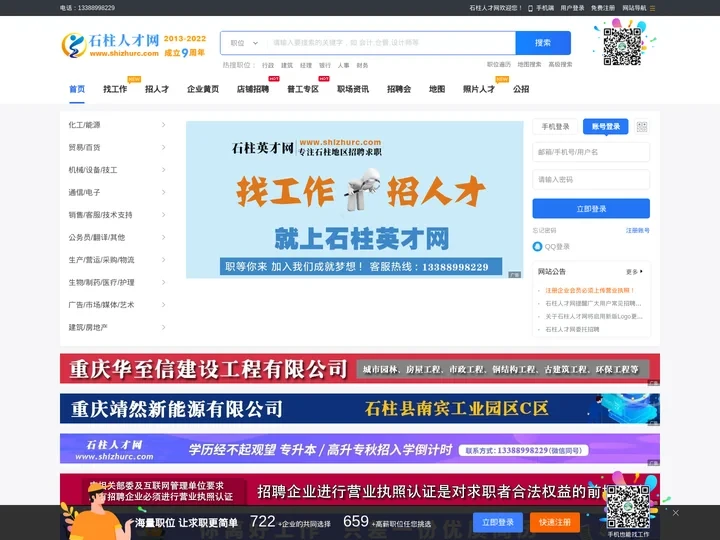Open the 地图搜索 link
Viewport: 720px width, 540px height.
529,64
